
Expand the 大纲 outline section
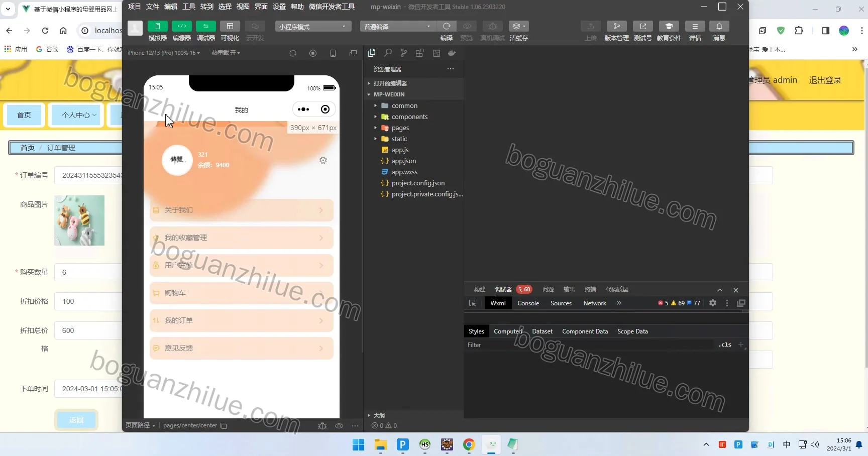(x=379, y=415)
